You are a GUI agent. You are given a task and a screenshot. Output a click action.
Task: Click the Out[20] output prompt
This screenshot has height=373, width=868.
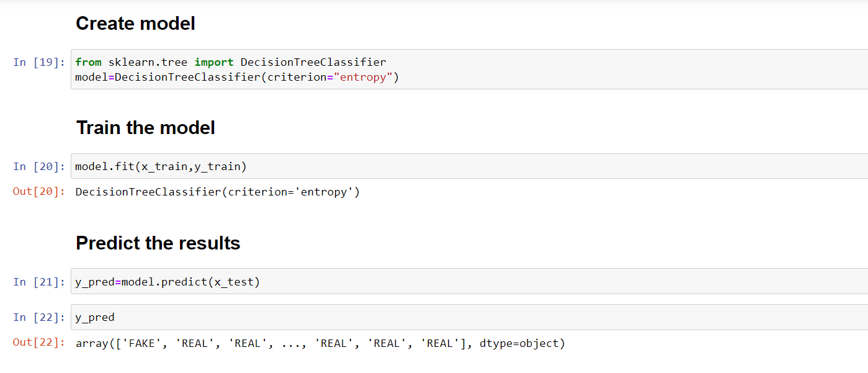click(39, 192)
